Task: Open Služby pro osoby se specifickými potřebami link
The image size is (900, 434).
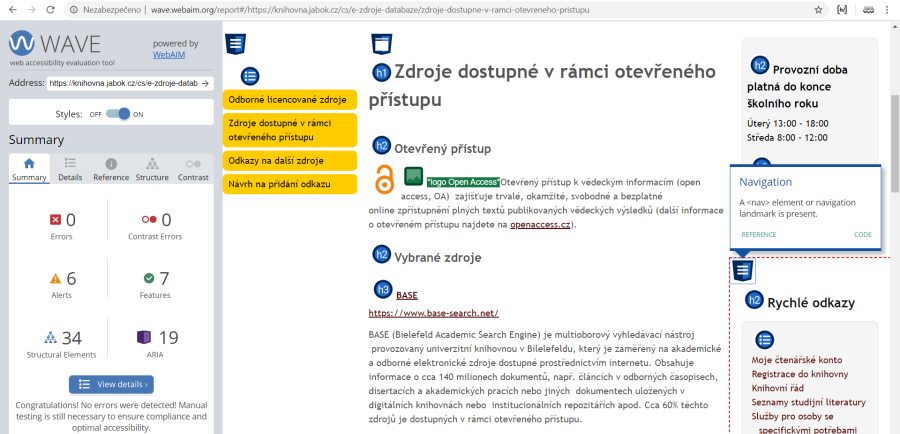Action: [804, 423]
